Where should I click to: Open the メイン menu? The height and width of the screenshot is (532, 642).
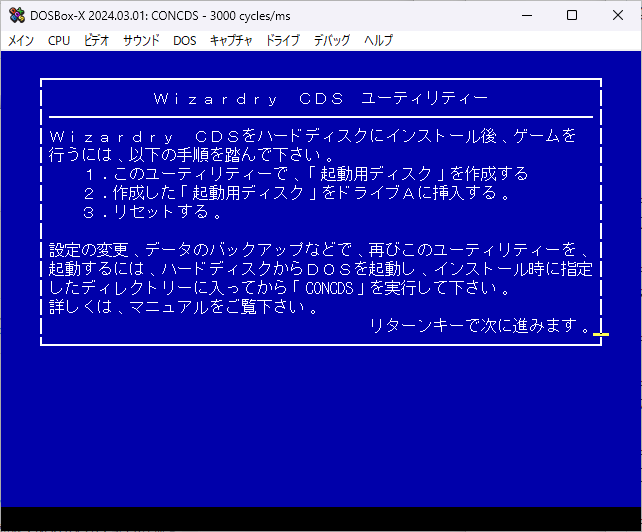[x=21, y=41]
